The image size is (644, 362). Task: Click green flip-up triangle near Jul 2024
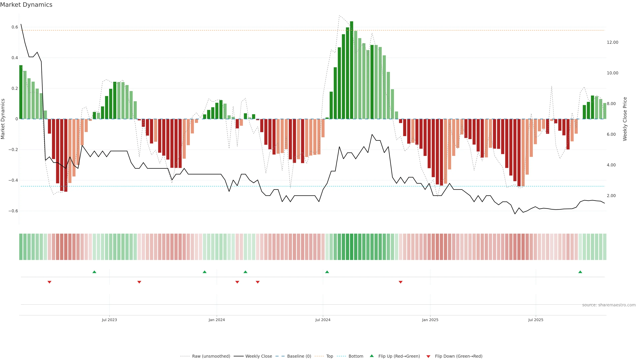(x=327, y=272)
